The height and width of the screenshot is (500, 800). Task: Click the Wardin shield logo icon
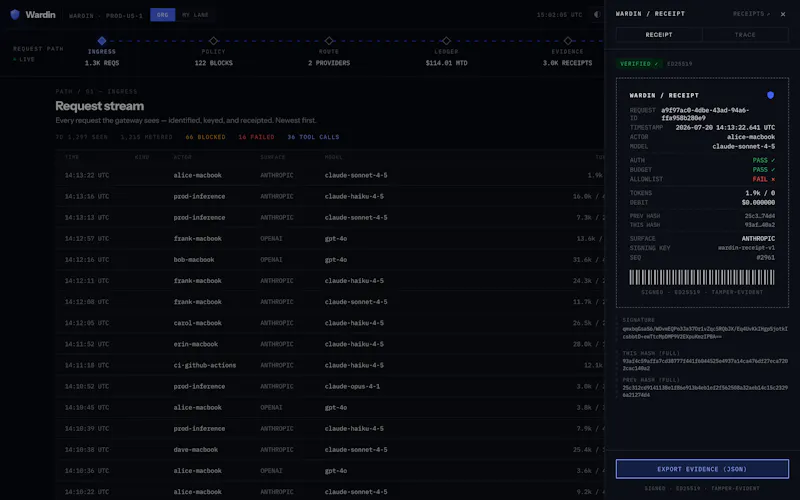tap(15, 14)
